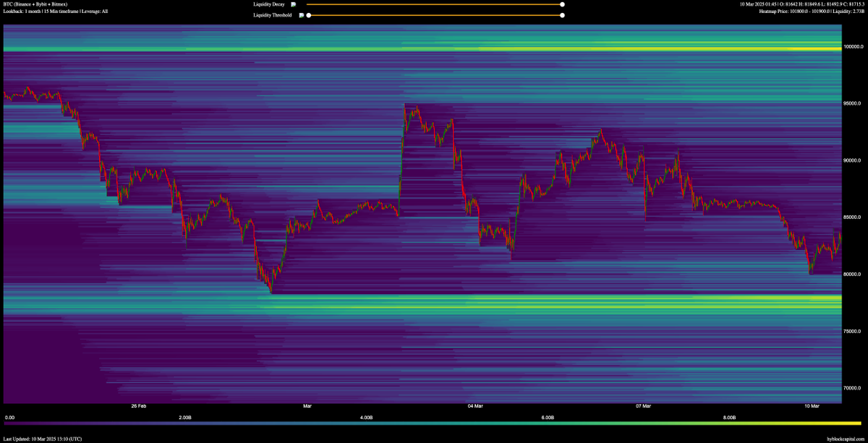Viewport: 868px width, 443px height.
Task: Click the 'Mar' date axis label
Action: click(307, 406)
